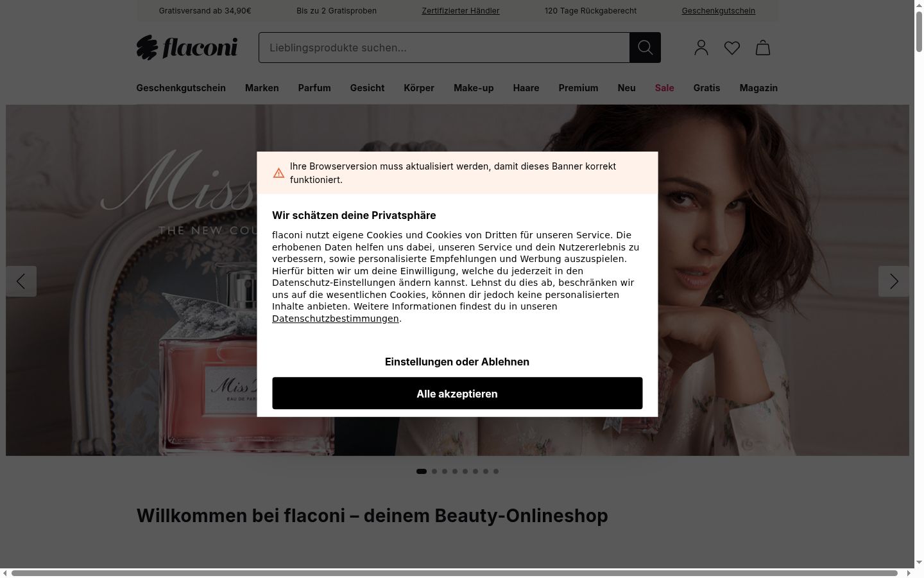The image size is (924, 578).
Task: Open the wishlist heart icon
Action: pos(732,48)
